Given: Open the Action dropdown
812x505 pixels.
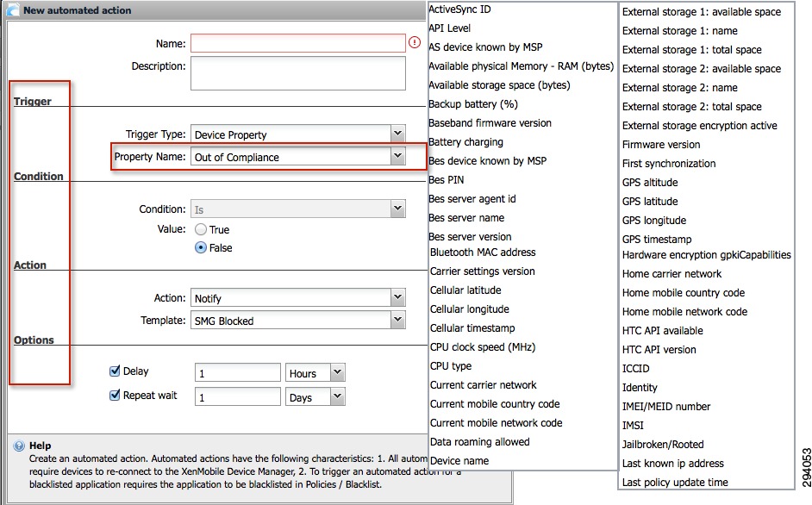Looking at the screenshot, I should pos(397,297).
